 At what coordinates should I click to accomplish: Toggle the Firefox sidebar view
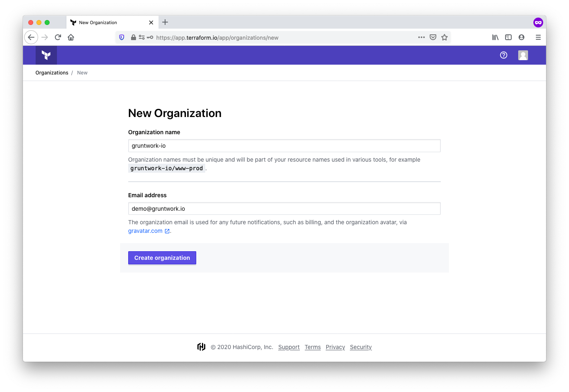508,37
